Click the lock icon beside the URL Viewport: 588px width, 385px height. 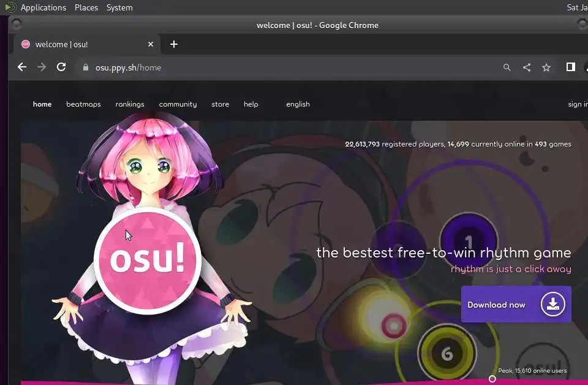(x=86, y=67)
